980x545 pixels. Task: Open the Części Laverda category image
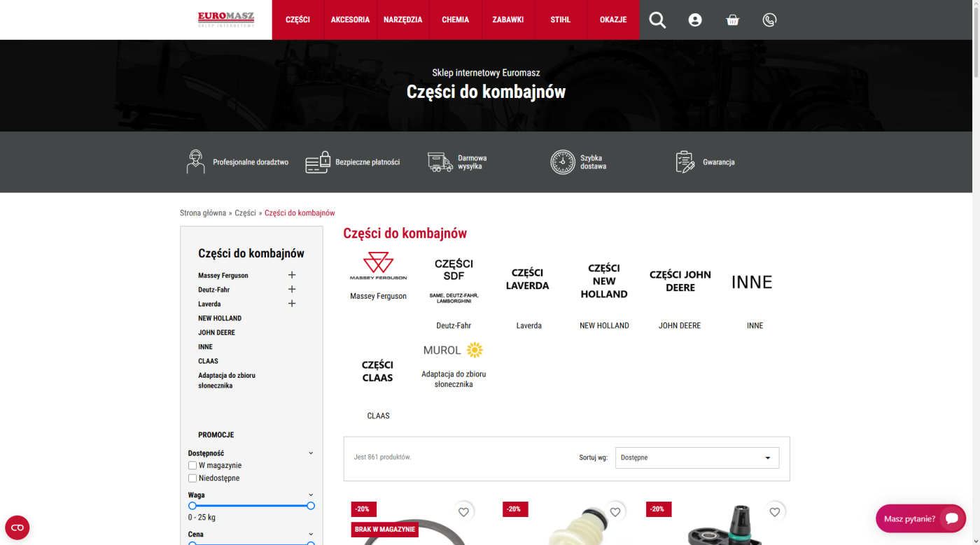528,279
